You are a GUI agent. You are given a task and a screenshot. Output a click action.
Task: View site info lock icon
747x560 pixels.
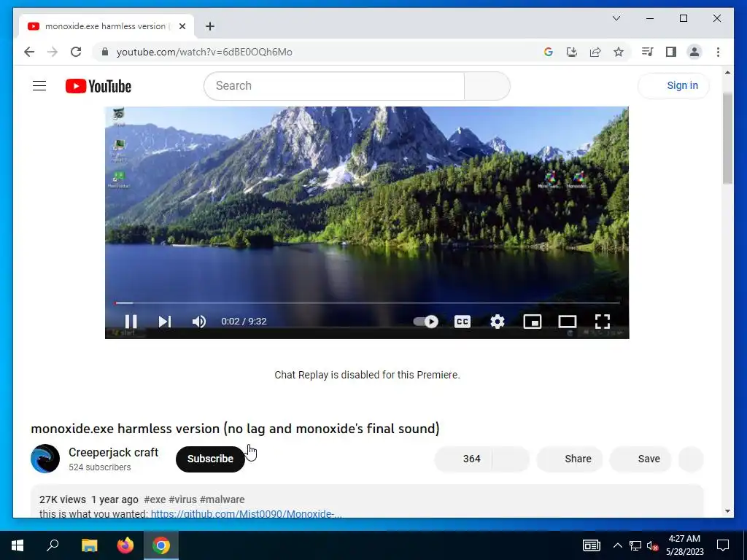105,52
